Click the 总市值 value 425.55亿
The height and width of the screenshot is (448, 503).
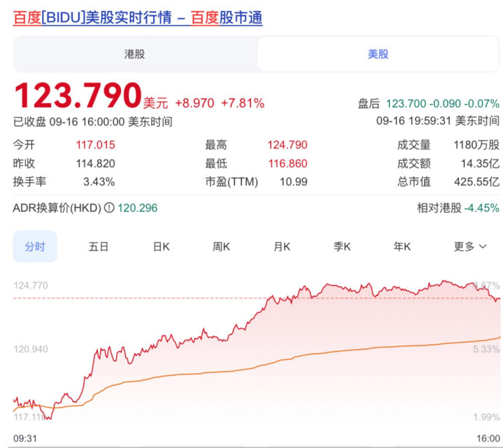(x=476, y=182)
